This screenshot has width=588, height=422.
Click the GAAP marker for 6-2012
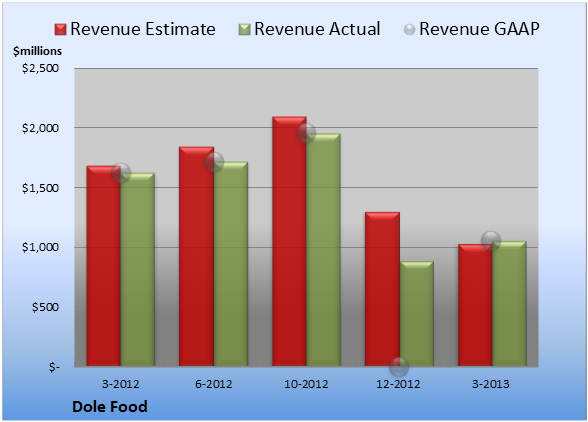pyautogui.click(x=214, y=162)
